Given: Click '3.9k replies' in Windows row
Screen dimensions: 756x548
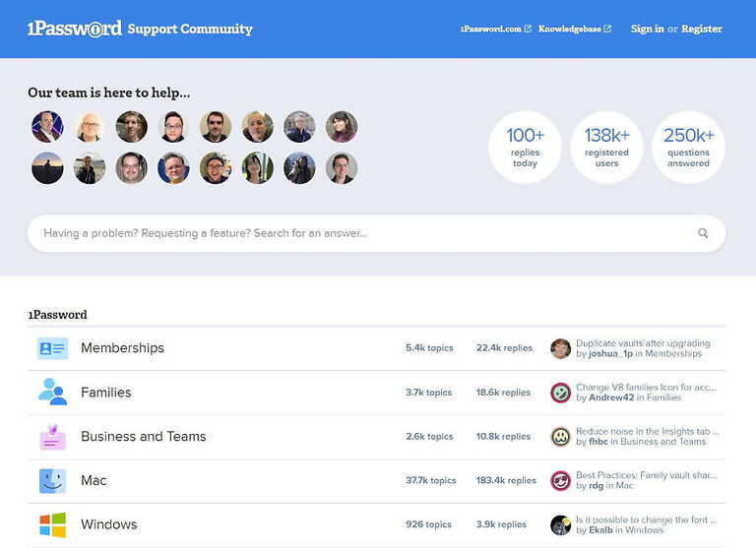Looking at the screenshot, I should [501, 524].
